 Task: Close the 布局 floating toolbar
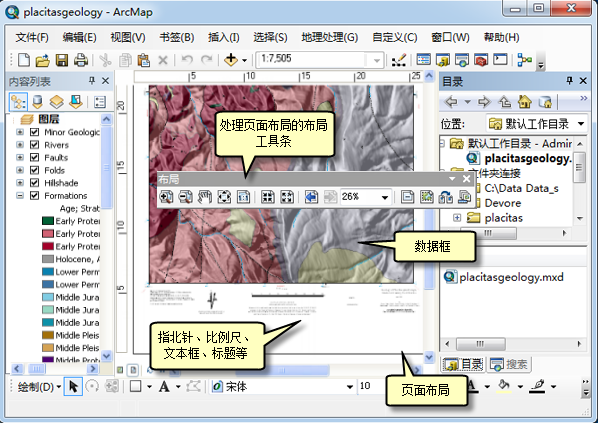tap(466, 179)
